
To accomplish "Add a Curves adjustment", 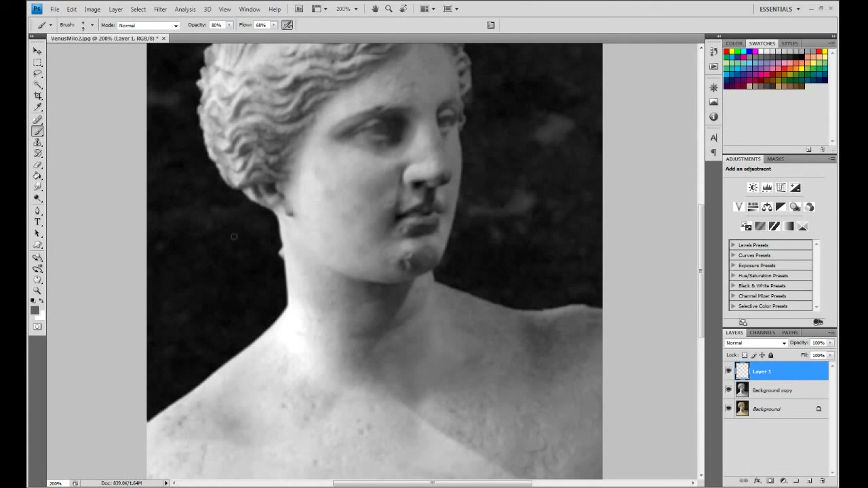I will 781,188.
